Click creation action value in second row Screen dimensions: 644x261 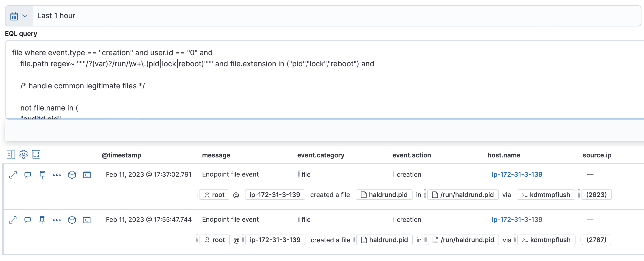(409, 220)
